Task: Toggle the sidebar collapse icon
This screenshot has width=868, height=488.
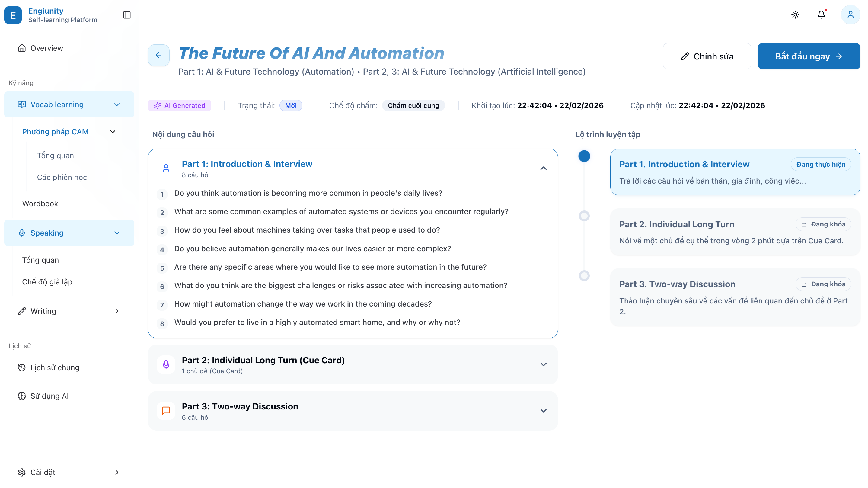Action: (127, 15)
